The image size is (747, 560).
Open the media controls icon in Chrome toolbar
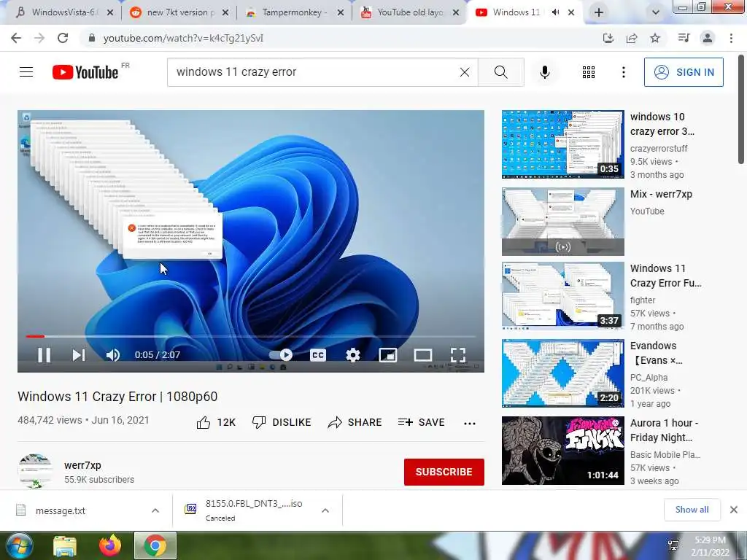pyautogui.click(x=684, y=38)
